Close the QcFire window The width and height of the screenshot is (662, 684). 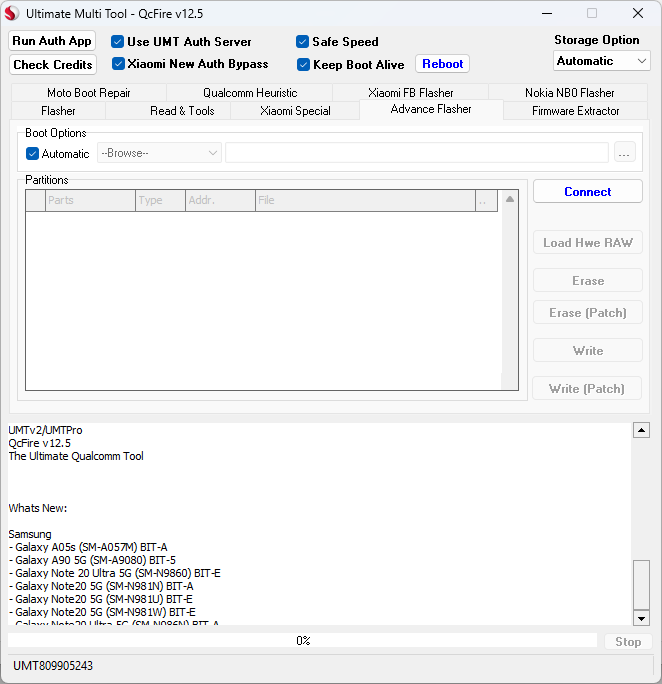pyautogui.click(x=638, y=14)
